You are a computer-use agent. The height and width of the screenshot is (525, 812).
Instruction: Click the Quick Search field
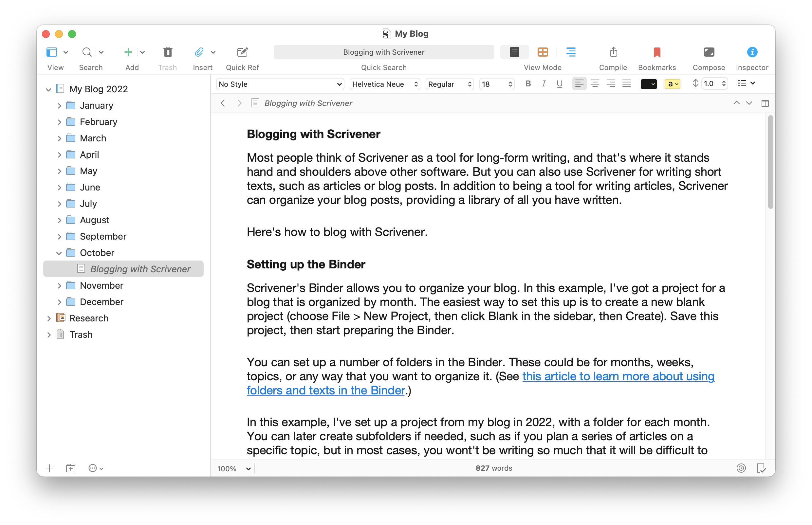(384, 52)
